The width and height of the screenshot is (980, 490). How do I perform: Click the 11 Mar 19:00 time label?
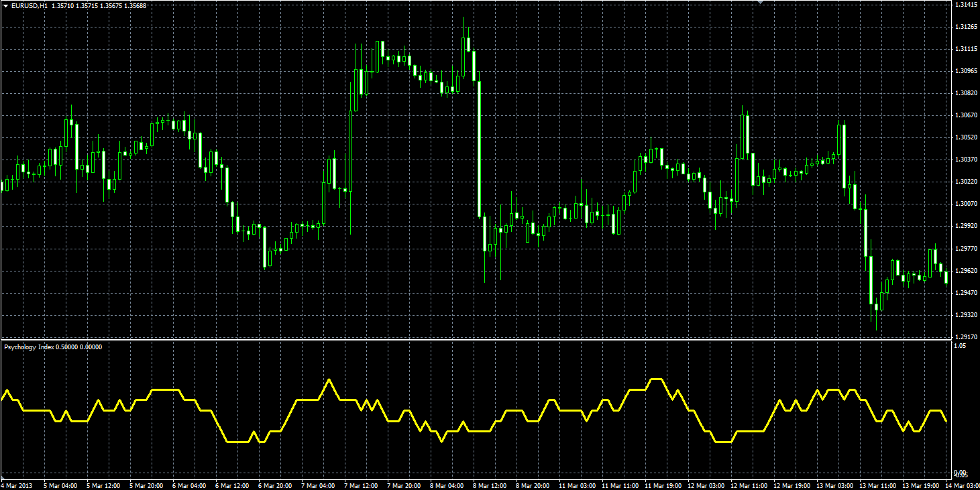coord(663,485)
